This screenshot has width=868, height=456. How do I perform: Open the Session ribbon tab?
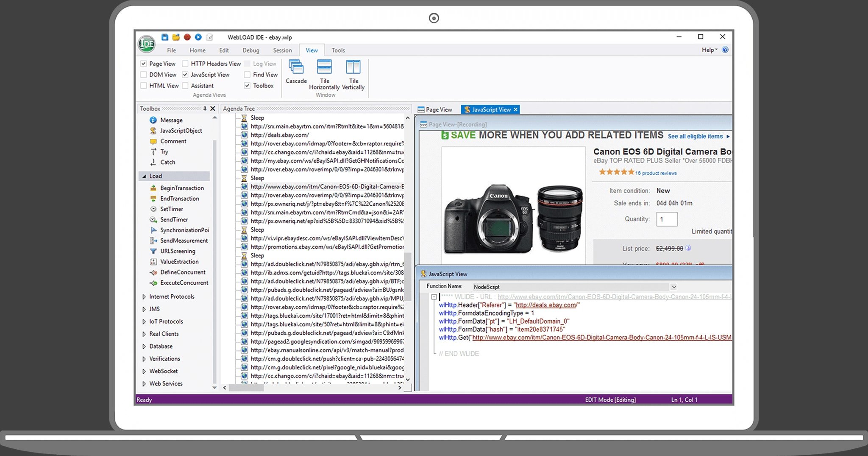coord(282,50)
